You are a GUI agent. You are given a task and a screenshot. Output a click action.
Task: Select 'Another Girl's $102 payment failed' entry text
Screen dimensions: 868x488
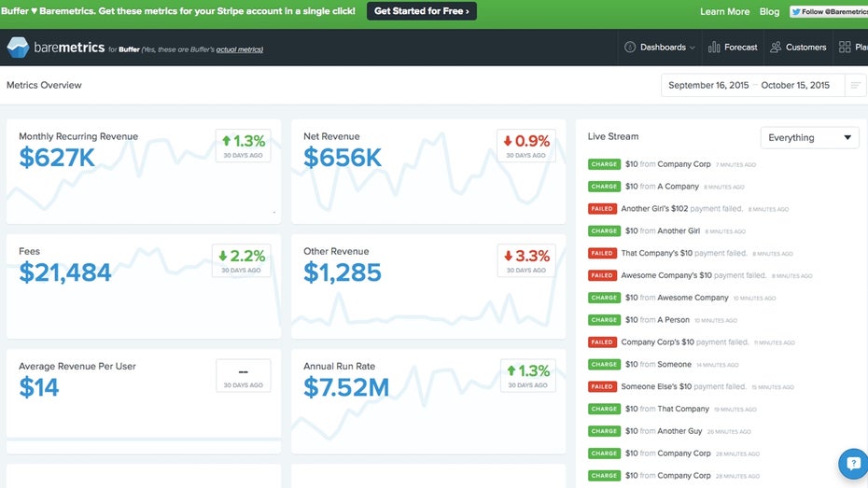(x=681, y=209)
